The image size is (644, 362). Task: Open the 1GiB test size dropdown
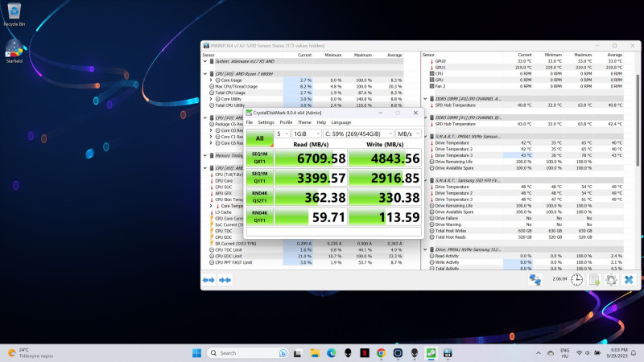pos(307,134)
